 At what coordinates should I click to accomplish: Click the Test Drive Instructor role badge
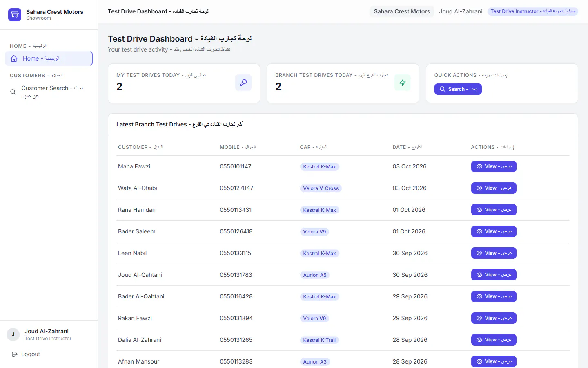pyautogui.click(x=533, y=11)
